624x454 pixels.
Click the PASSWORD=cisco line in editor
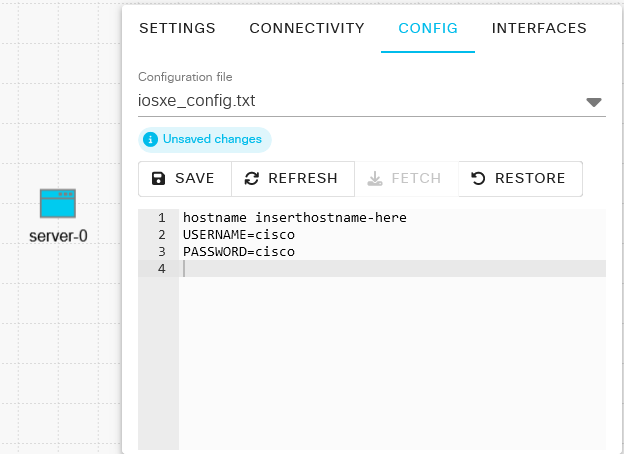coord(238,252)
